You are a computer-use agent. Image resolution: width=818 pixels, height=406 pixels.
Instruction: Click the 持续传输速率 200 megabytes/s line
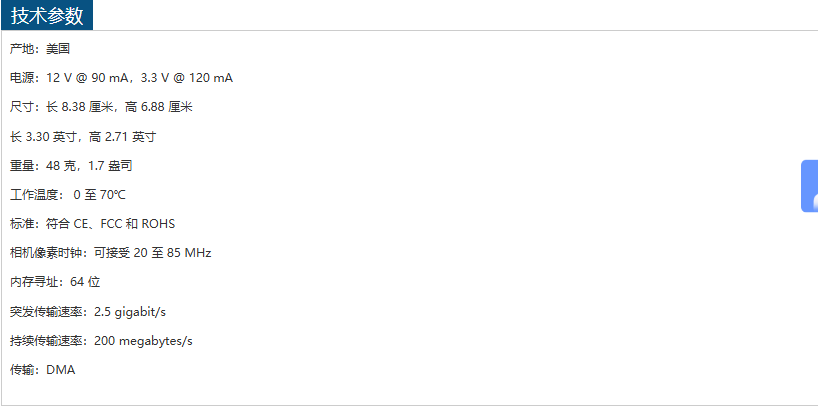point(101,341)
